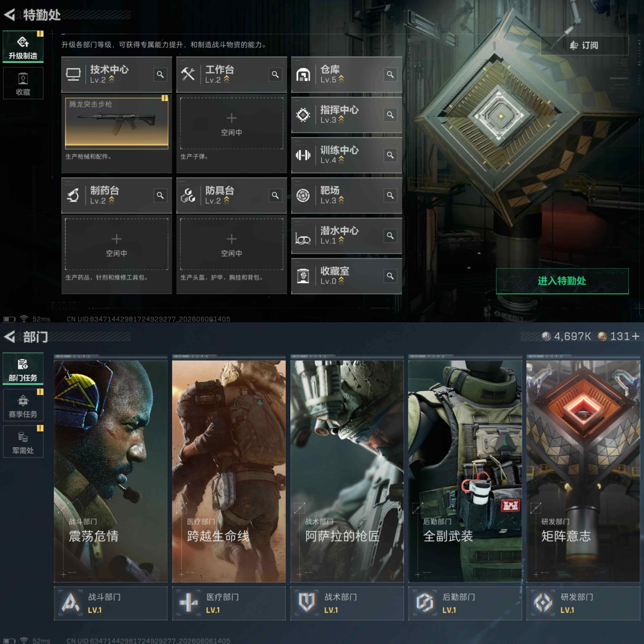The image size is (644, 644).
Task: Select the 部门任务 tab
Action: coord(23,369)
